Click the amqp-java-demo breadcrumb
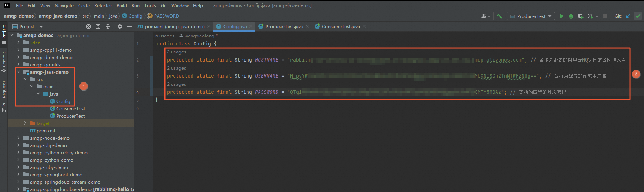 click(58, 16)
